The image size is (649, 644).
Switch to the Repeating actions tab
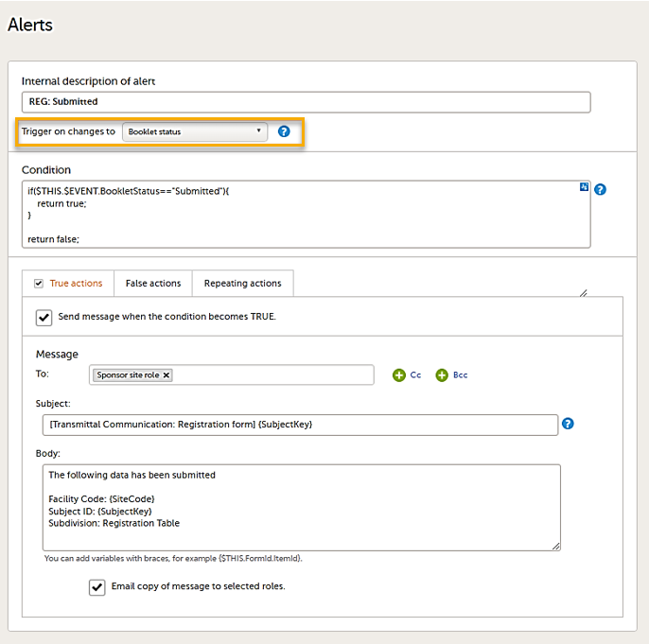242,284
